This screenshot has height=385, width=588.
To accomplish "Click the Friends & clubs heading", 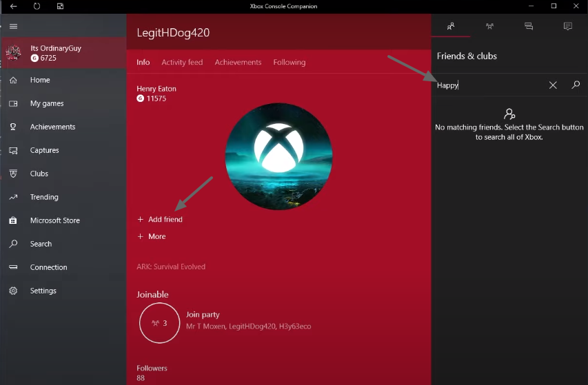I will point(467,56).
